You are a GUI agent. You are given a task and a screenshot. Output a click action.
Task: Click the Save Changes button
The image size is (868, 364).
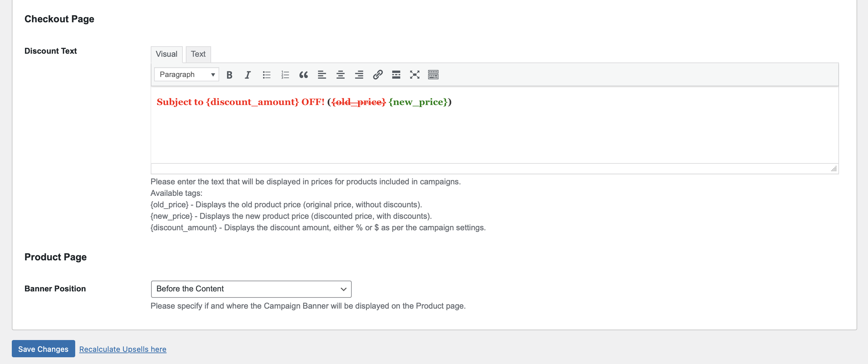pyautogui.click(x=44, y=349)
